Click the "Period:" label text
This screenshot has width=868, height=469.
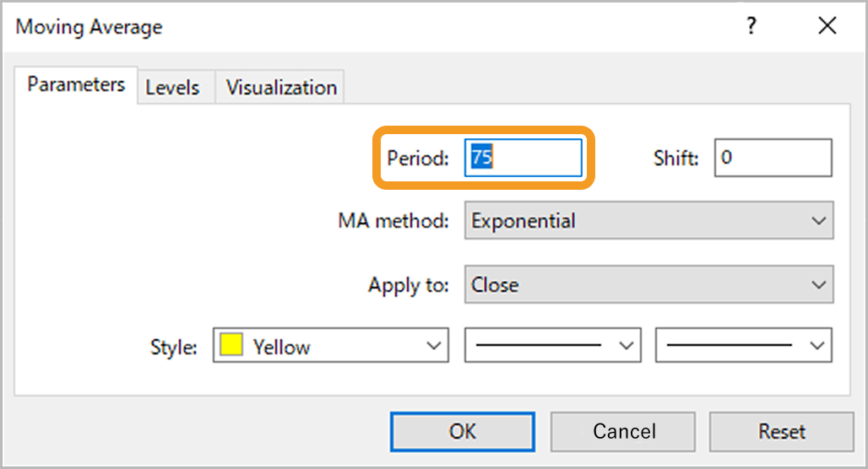(x=418, y=159)
